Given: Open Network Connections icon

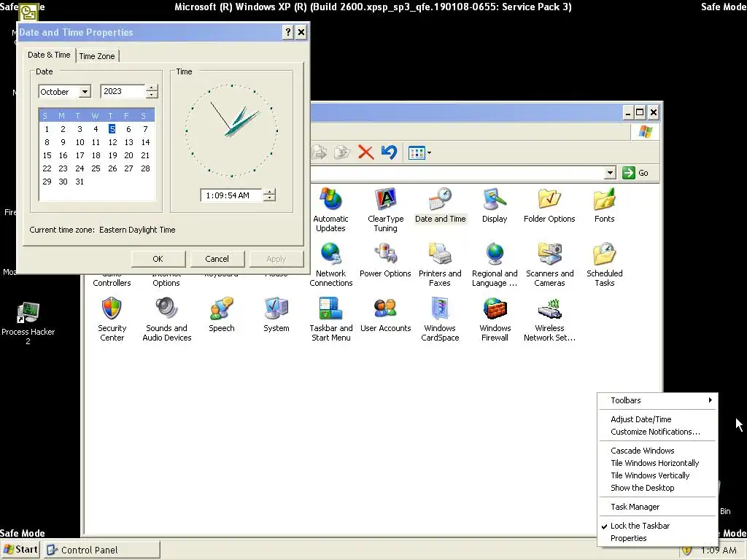Looking at the screenshot, I should coord(330,264).
